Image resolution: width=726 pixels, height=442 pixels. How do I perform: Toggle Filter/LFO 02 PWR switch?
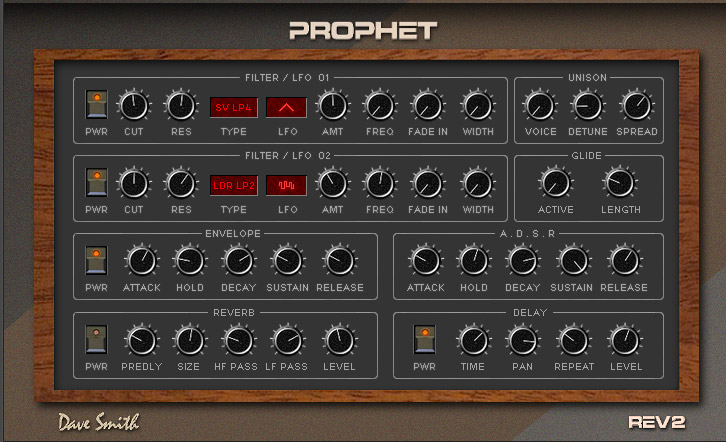[97, 182]
